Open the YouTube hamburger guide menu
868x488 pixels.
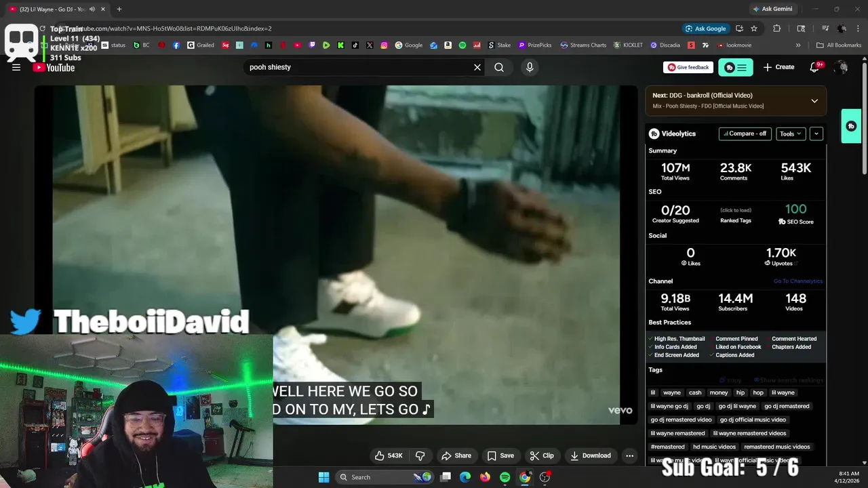coord(16,67)
